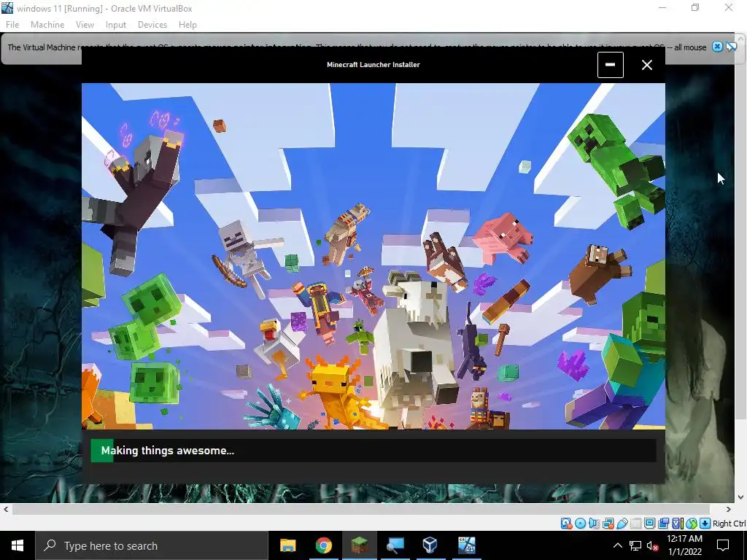The width and height of the screenshot is (747, 560).
Task: Open the Devices menu
Action: (152, 25)
